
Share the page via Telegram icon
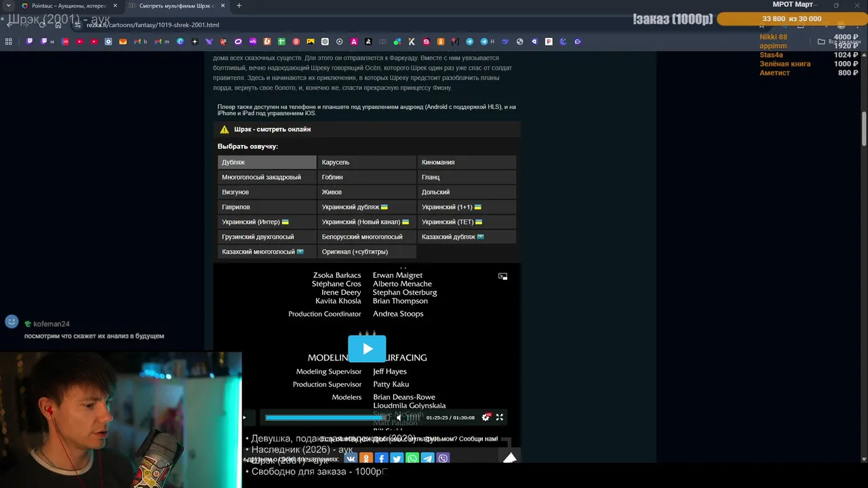click(427, 459)
